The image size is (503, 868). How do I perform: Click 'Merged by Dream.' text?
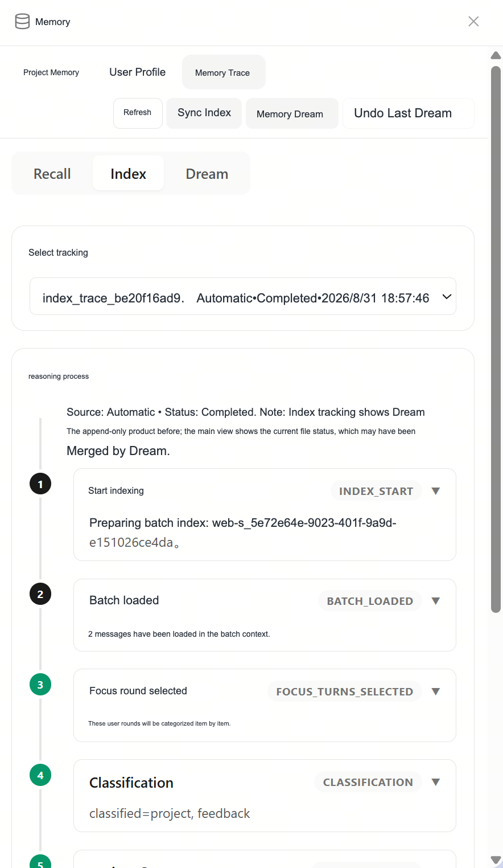pyautogui.click(x=118, y=451)
